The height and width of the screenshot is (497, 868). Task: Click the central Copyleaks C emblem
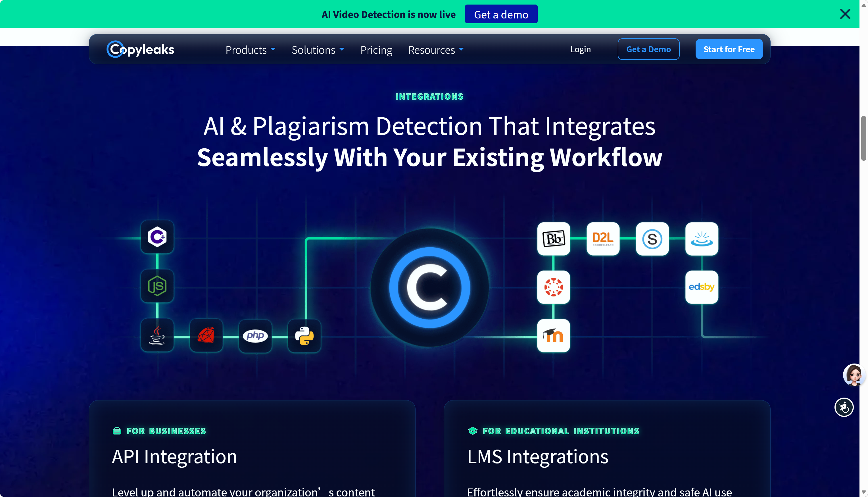click(430, 287)
